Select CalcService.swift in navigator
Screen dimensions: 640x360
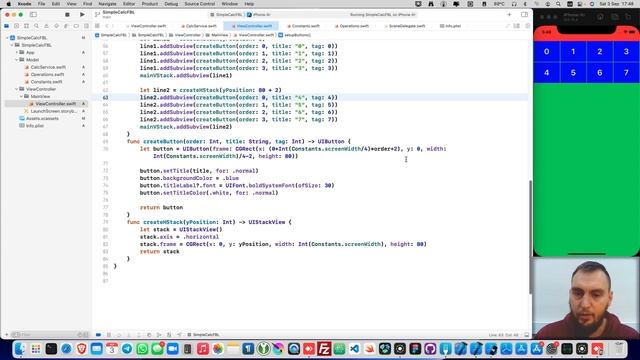48,67
